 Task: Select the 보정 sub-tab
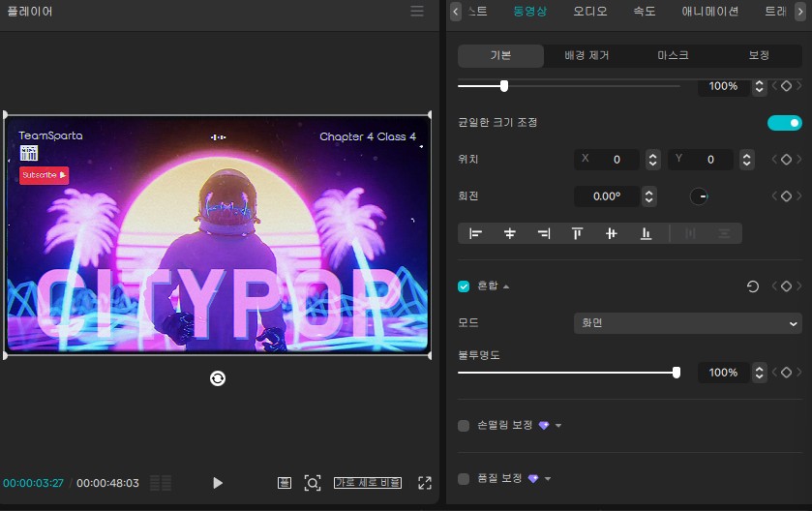(759, 55)
